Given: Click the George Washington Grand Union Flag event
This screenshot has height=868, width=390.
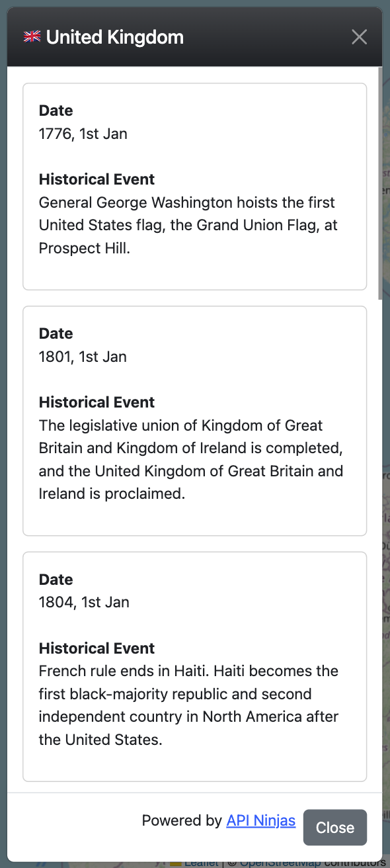Looking at the screenshot, I should (x=188, y=225).
